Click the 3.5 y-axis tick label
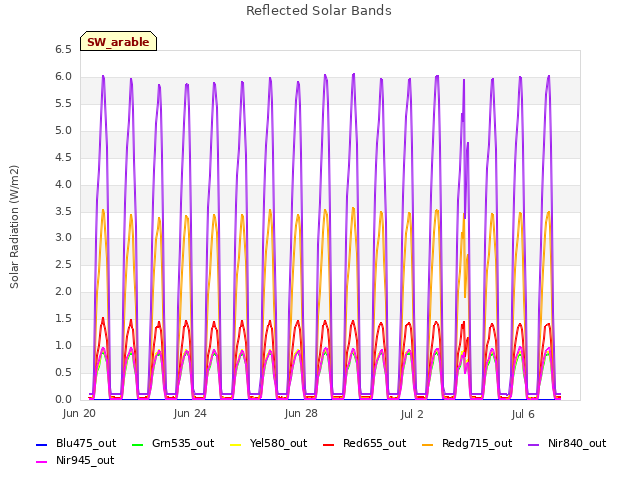 tap(63, 211)
